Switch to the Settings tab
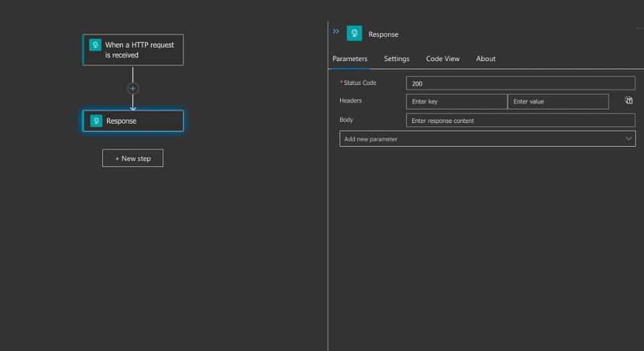Screen dimensions: 644x351 (397, 59)
